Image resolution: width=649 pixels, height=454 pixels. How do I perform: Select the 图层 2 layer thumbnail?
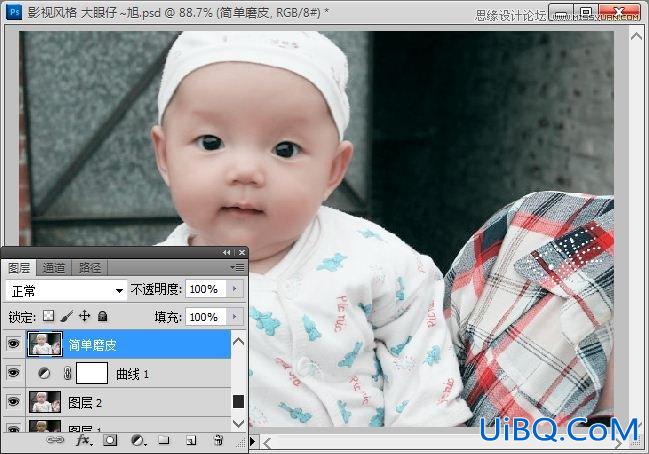[x=45, y=402]
